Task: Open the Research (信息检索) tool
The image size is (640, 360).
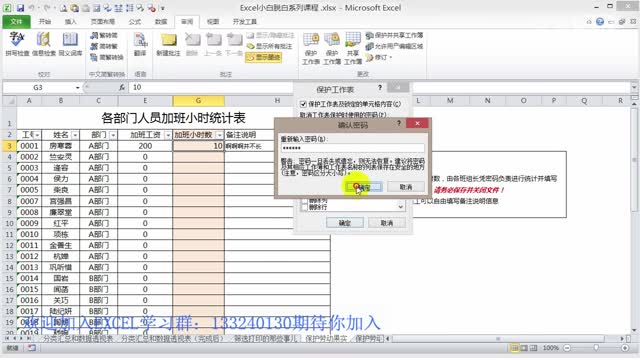Action: [x=44, y=44]
